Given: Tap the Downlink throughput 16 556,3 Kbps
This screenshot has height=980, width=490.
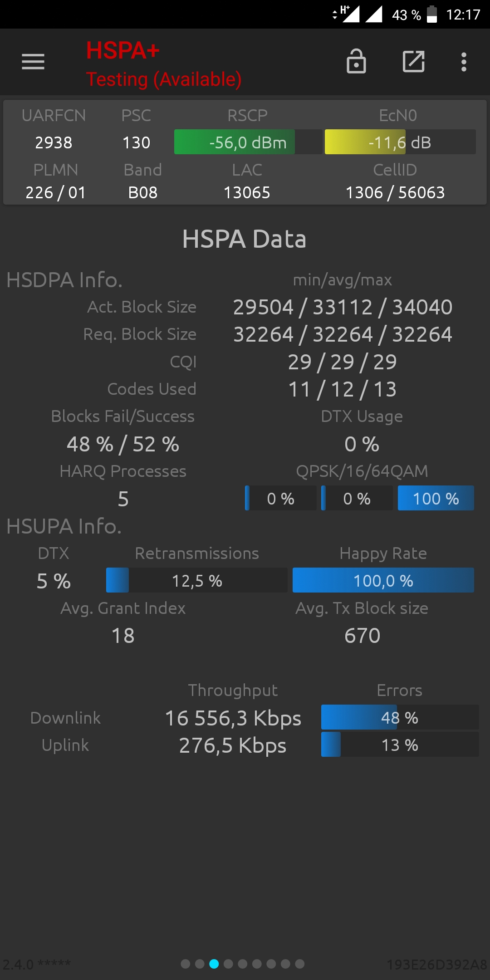Looking at the screenshot, I should 233,718.
